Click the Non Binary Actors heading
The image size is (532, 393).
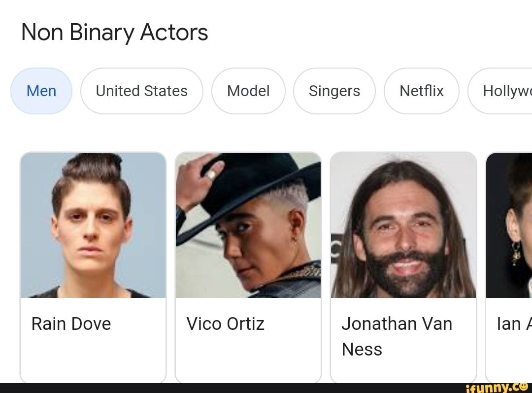(114, 32)
